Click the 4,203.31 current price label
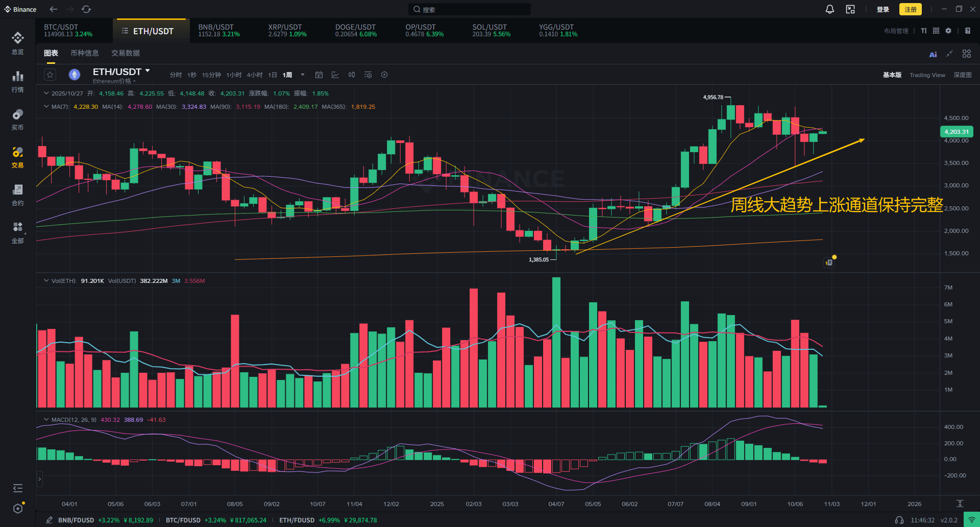980x527 pixels. pyautogui.click(x=957, y=132)
